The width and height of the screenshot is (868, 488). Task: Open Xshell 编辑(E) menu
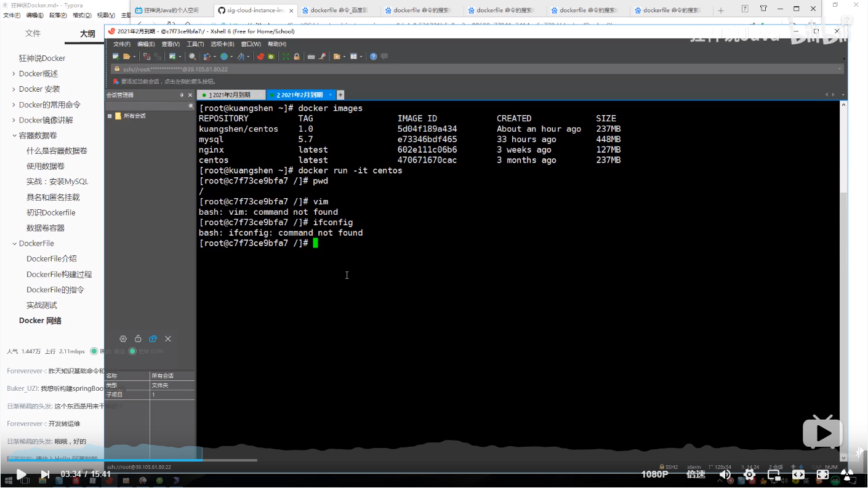point(146,44)
